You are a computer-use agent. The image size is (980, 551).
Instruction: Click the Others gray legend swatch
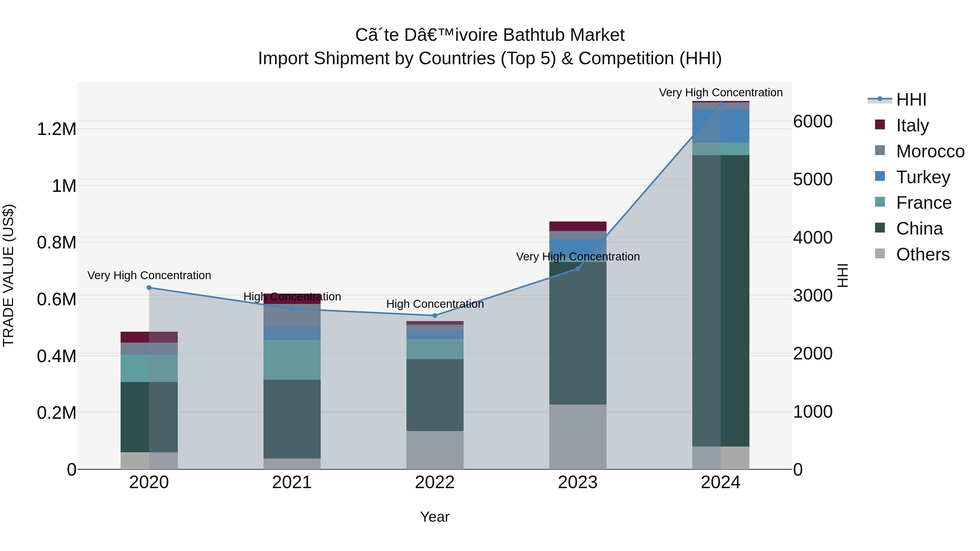pyautogui.click(x=880, y=254)
